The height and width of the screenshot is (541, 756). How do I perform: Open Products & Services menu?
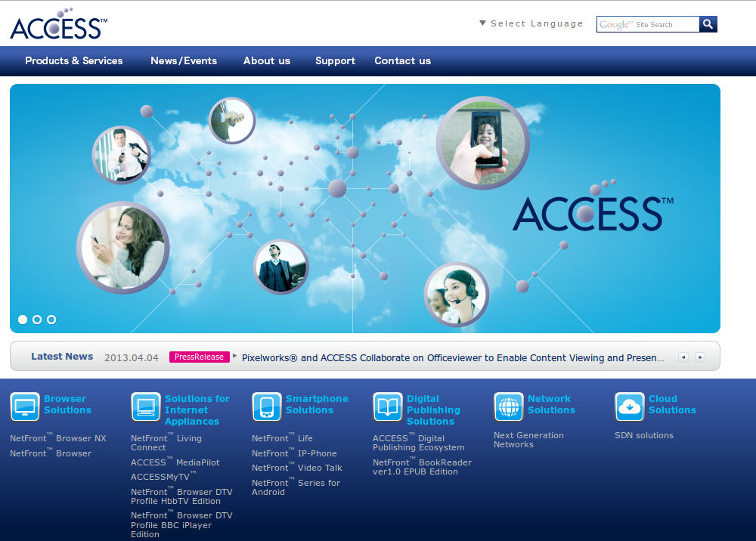74,60
